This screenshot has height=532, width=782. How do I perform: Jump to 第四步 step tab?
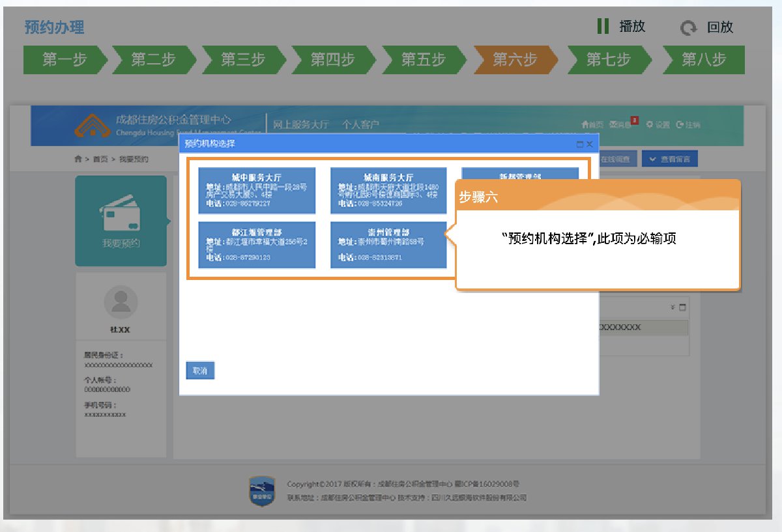(332, 60)
